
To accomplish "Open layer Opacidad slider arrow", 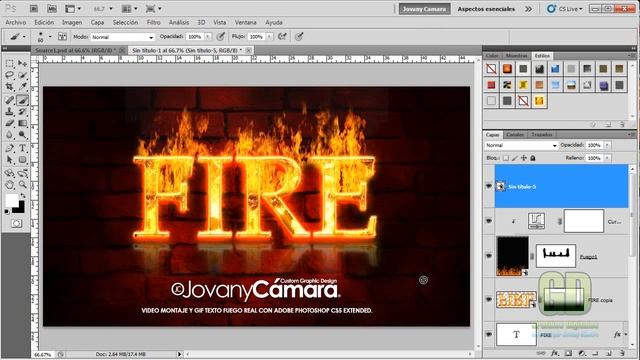I will [607, 145].
